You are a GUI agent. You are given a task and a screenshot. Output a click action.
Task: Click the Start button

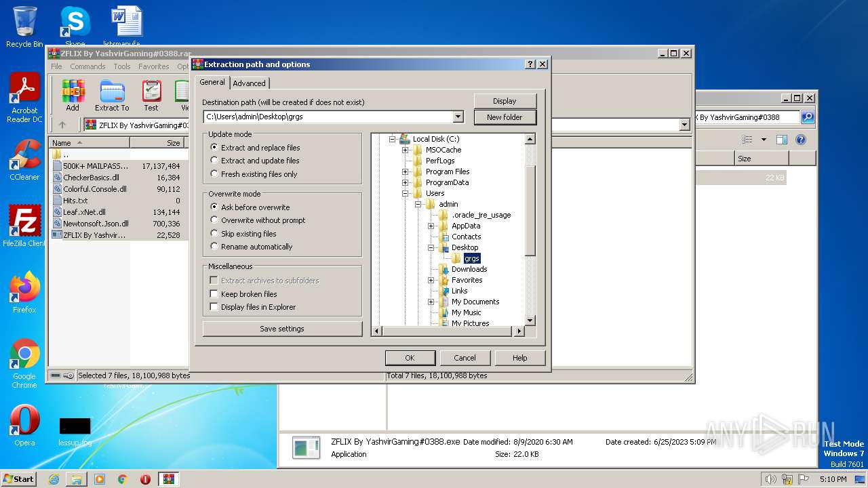19,479
